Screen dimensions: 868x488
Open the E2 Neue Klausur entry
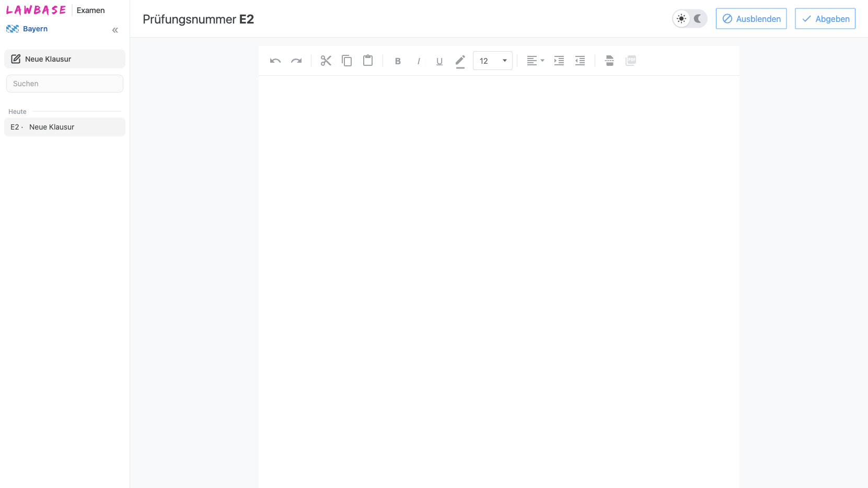point(65,127)
